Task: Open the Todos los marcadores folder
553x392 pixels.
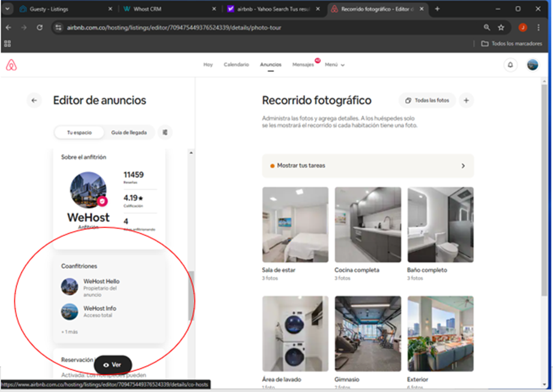Action: pyautogui.click(x=512, y=44)
